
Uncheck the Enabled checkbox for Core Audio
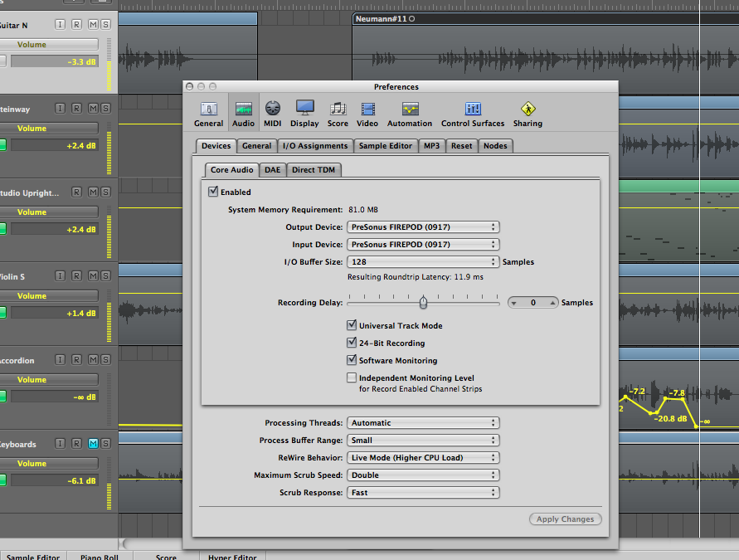pos(213,192)
